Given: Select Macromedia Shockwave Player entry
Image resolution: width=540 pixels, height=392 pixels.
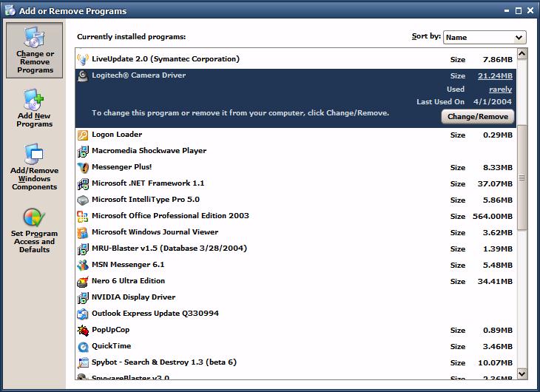Looking at the screenshot, I should 295,151.
